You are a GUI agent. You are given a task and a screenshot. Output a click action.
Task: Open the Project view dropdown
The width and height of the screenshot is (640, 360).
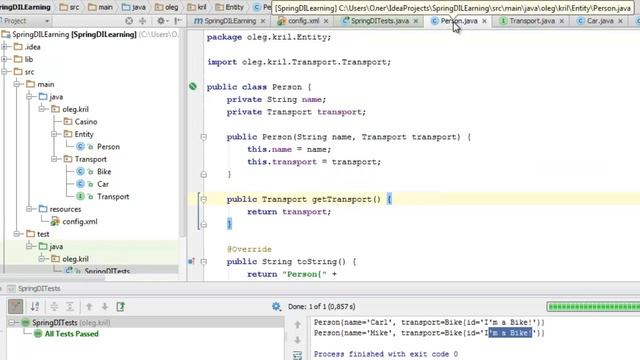[x=47, y=21]
